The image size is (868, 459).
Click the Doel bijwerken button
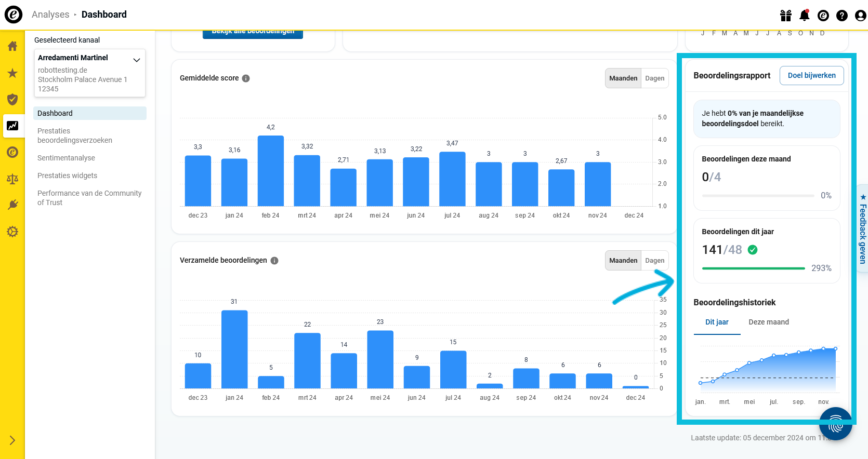(x=811, y=75)
